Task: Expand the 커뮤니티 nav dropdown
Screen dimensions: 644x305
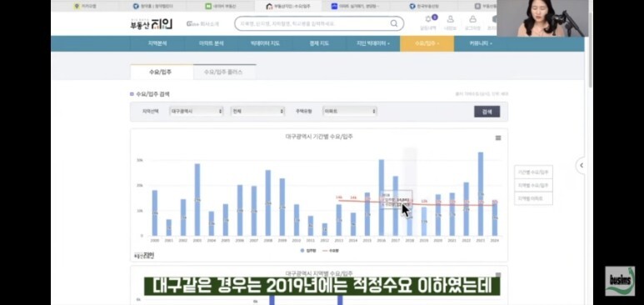Action: 481,43
